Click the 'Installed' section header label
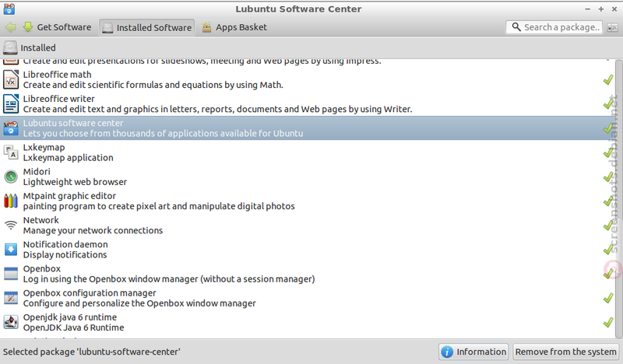 pos(38,48)
